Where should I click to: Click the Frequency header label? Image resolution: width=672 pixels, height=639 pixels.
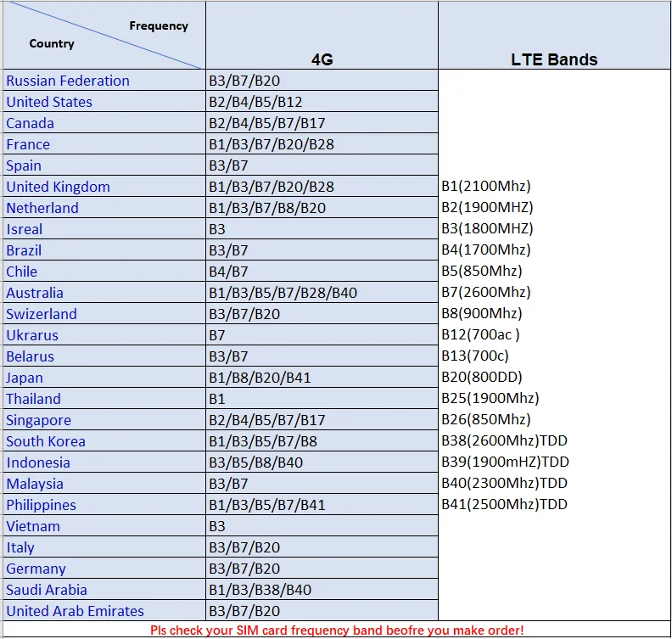[x=159, y=25]
